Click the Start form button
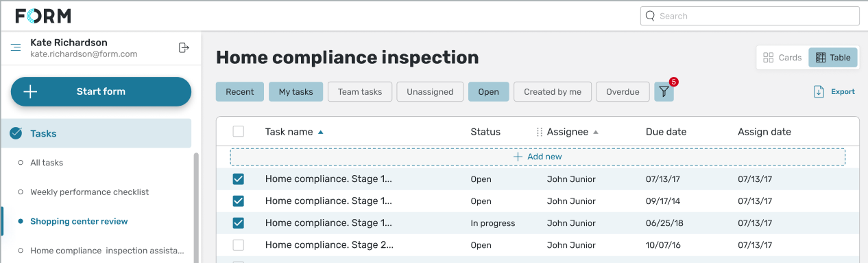The image size is (868, 263). pos(101,91)
